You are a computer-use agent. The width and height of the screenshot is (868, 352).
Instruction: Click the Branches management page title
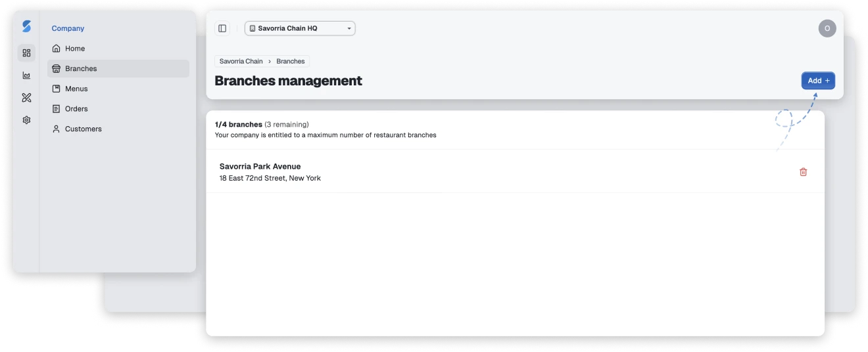point(288,81)
